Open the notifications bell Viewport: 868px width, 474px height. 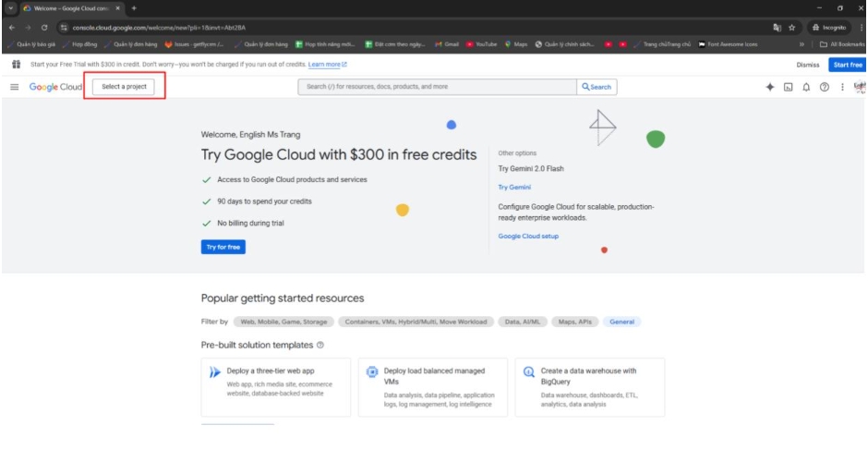point(805,87)
